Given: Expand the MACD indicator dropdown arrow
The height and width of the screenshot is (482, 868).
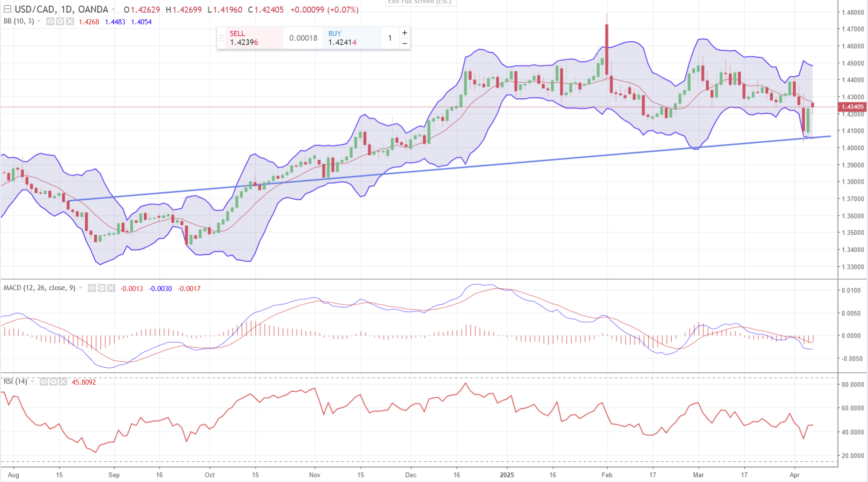Looking at the screenshot, I should coord(81,288).
